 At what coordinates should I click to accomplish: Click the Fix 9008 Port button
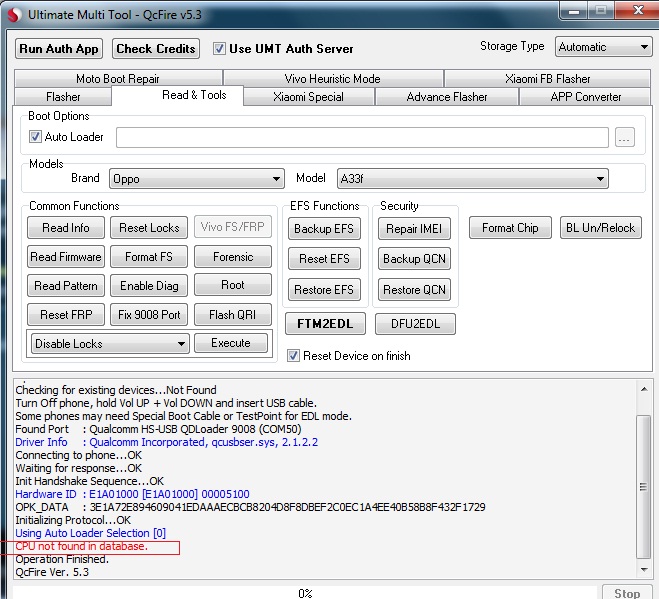[149, 315]
